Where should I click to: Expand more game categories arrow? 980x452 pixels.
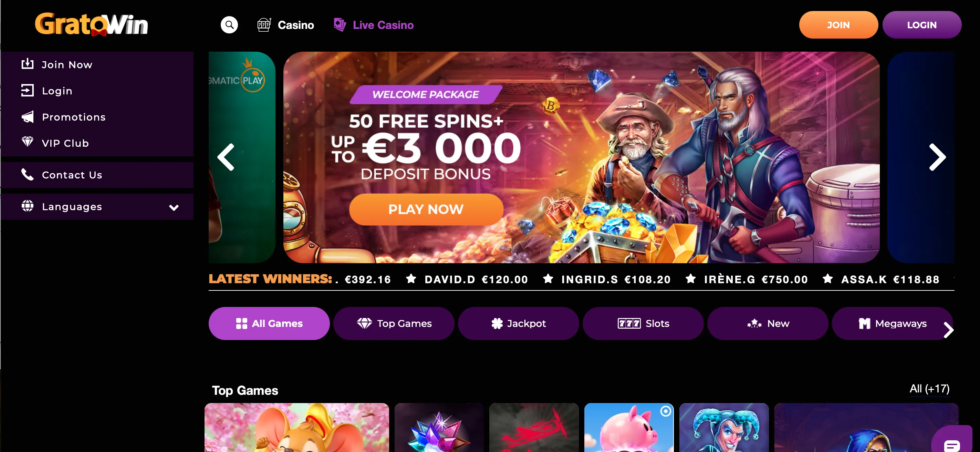(948, 329)
